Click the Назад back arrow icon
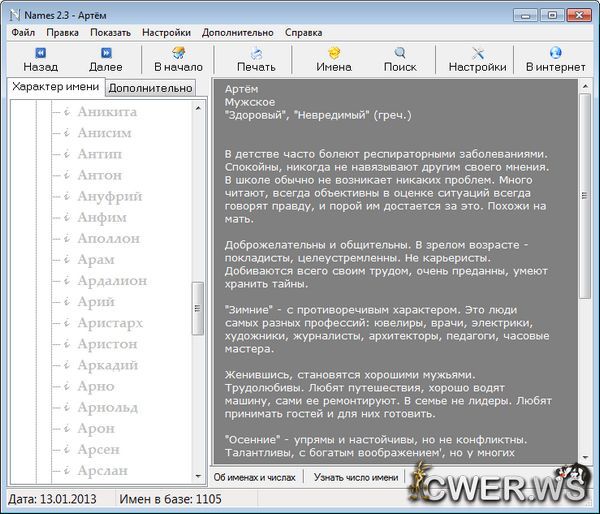The height and width of the screenshot is (514, 600). (x=40, y=53)
